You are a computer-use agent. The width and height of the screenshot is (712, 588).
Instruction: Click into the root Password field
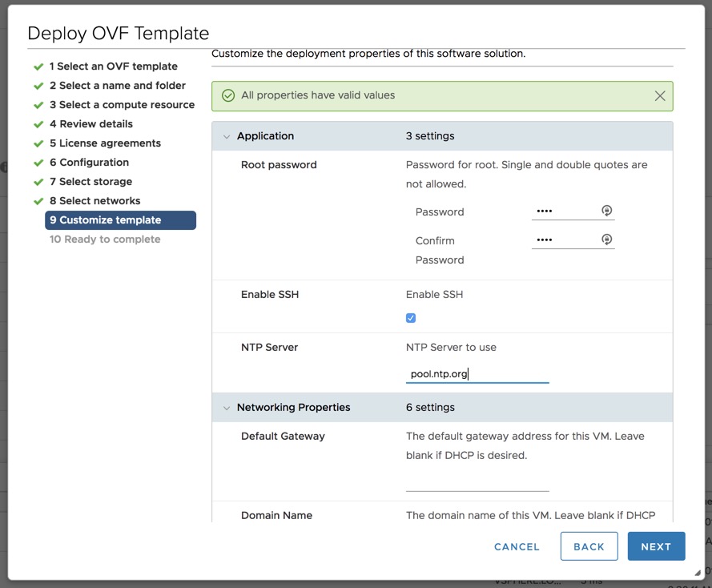[x=564, y=211]
